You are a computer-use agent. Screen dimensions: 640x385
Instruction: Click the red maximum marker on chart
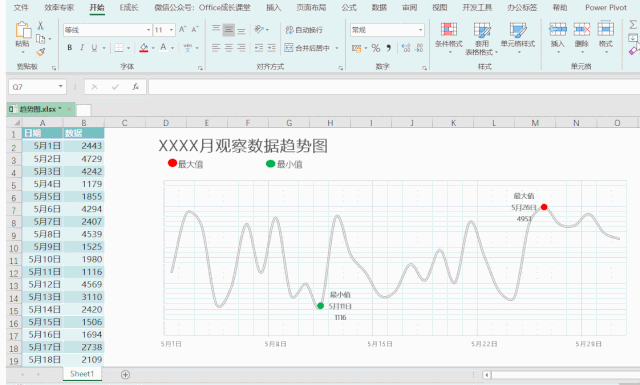coord(544,207)
